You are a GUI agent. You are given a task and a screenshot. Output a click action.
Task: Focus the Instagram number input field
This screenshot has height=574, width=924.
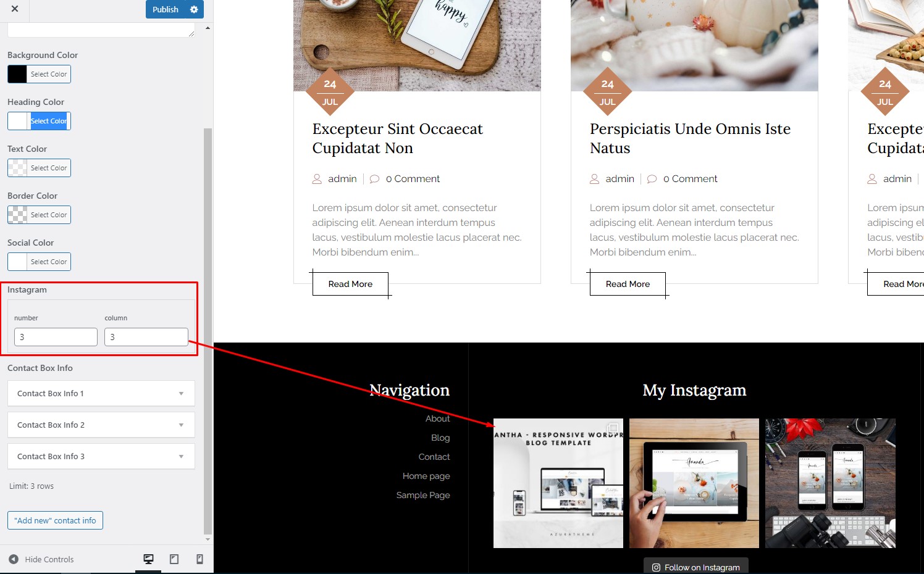56,337
